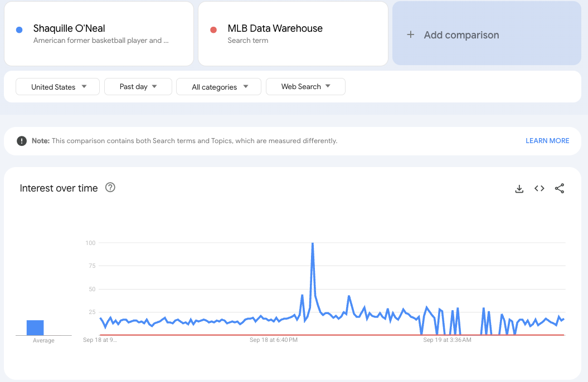Screen dimensions: 588x382
Task: Open the embed code icon
Action: click(540, 188)
